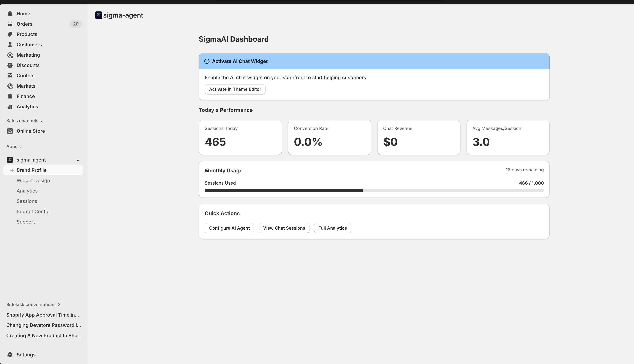Click the sigma-agent app icon in sidebar

click(x=10, y=160)
